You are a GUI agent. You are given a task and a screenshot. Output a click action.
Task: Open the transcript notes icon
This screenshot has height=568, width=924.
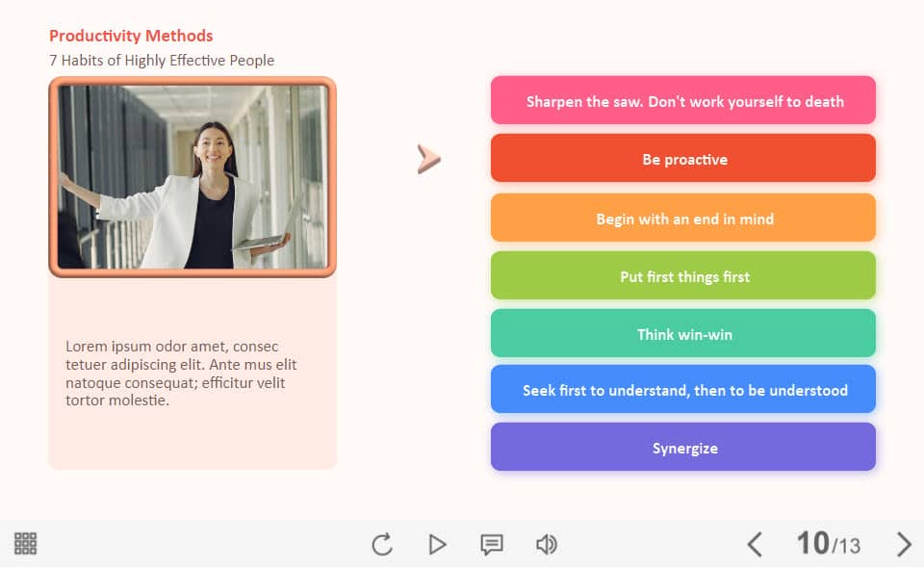click(492, 545)
